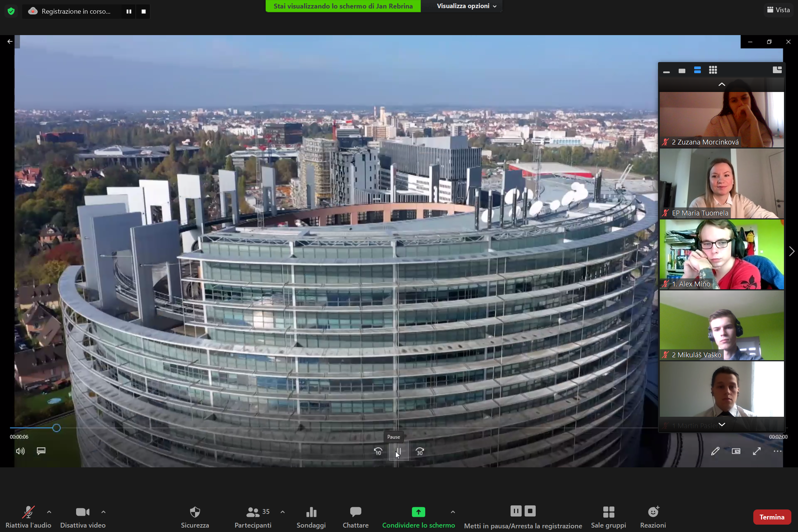The height and width of the screenshot is (532, 798).
Task: Close the shared video player window
Action: click(x=788, y=42)
